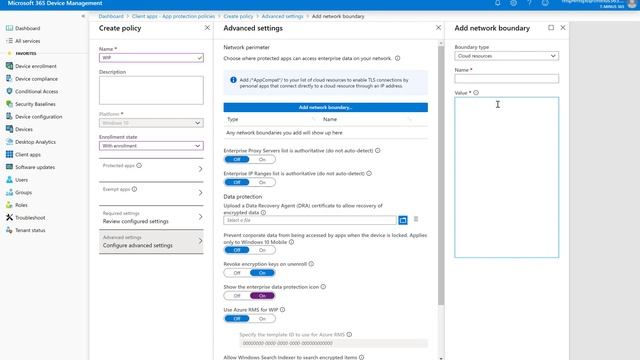Open Configure advanced settings row
640x360 pixels.
[151, 241]
